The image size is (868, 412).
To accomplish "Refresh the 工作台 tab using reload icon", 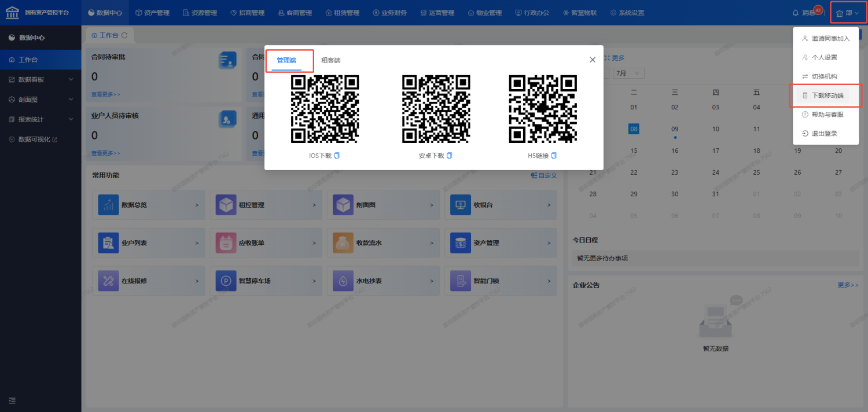I will (124, 35).
